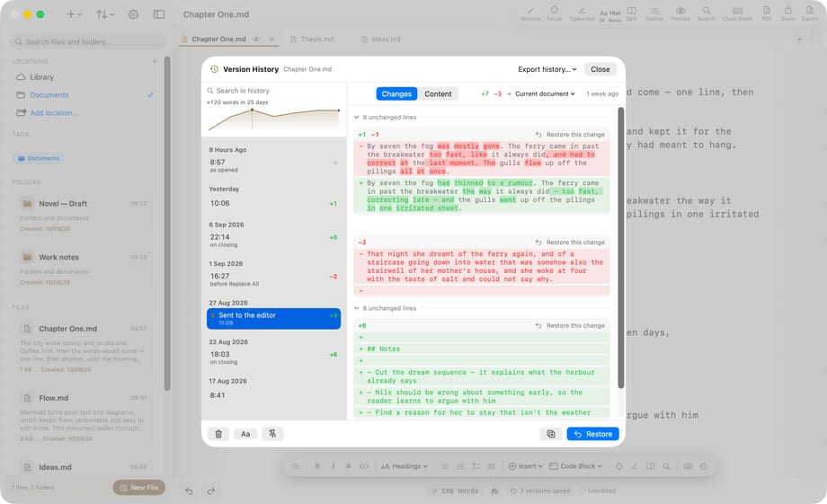Restore this change for the +1 −1 block

coord(570,135)
